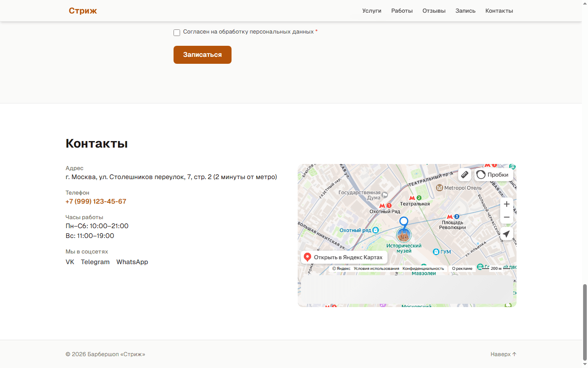Click the Стриж site logo
This screenshot has width=588, height=368.
click(x=83, y=11)
